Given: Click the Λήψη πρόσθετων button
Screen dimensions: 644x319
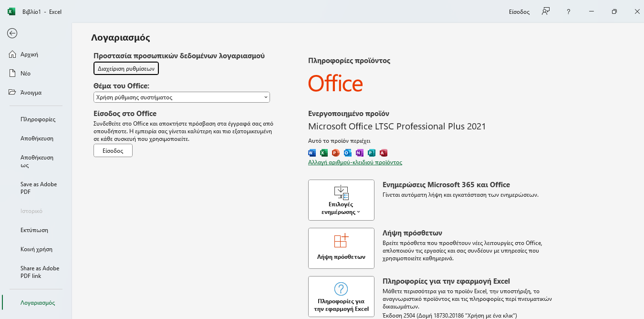Looking at the screenshot, I should click(x=341, y=248).
